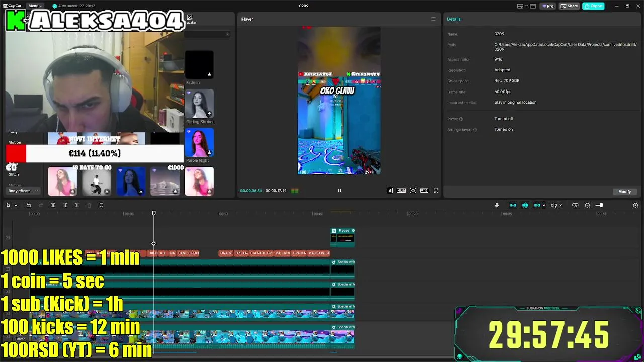Toggle the top track lock icon on left
This screenshot has height=362, width=644.
[8, 238]
